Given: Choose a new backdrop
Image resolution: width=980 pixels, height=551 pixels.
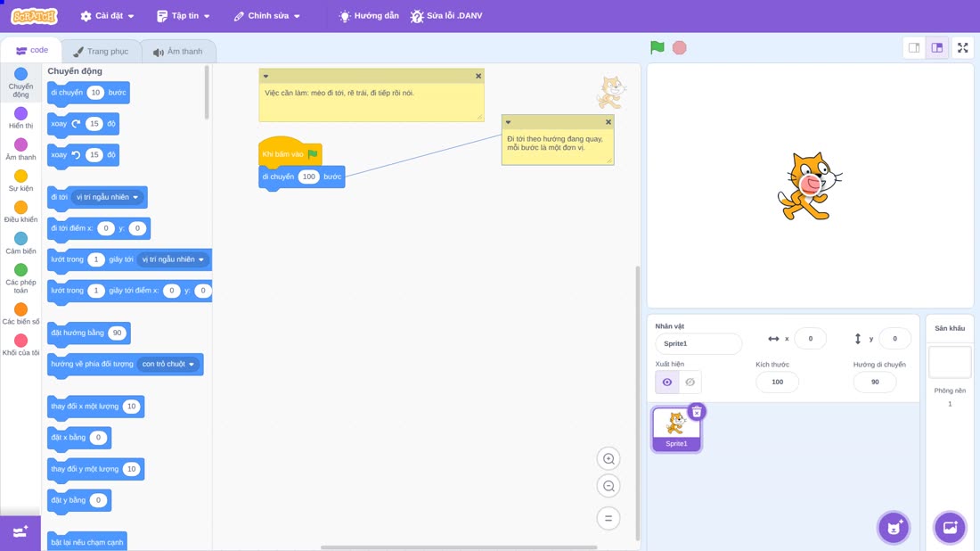Looking at the screenshot, I should 950,527.
